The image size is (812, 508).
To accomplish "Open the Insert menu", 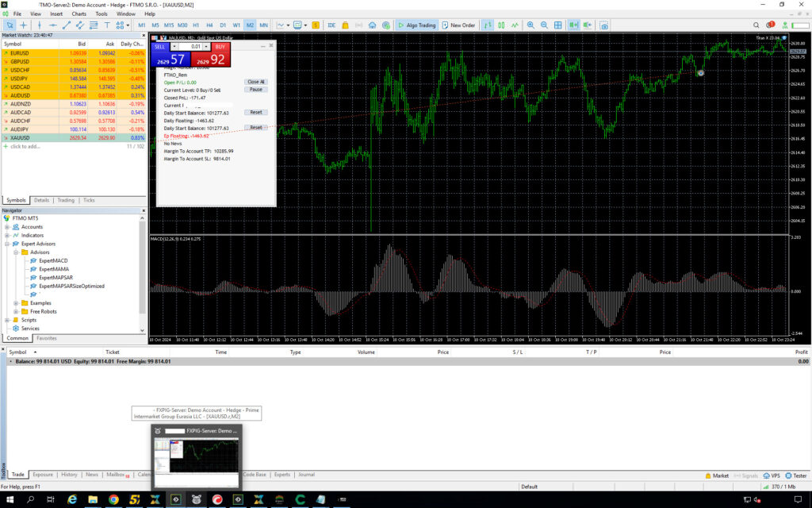I will 56,14.
